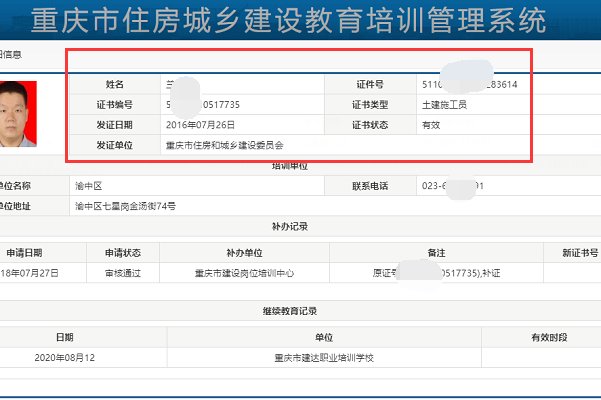Select the '发证单位' label cell

coord(115,145)
